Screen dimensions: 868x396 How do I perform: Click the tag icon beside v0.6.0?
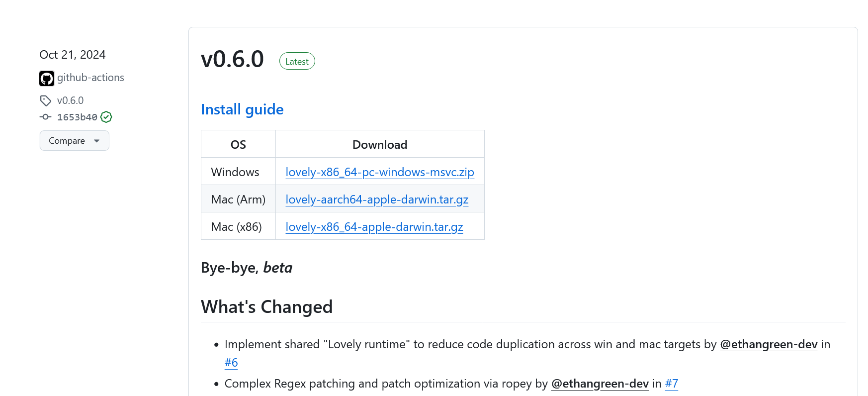(x=46, y=100)
